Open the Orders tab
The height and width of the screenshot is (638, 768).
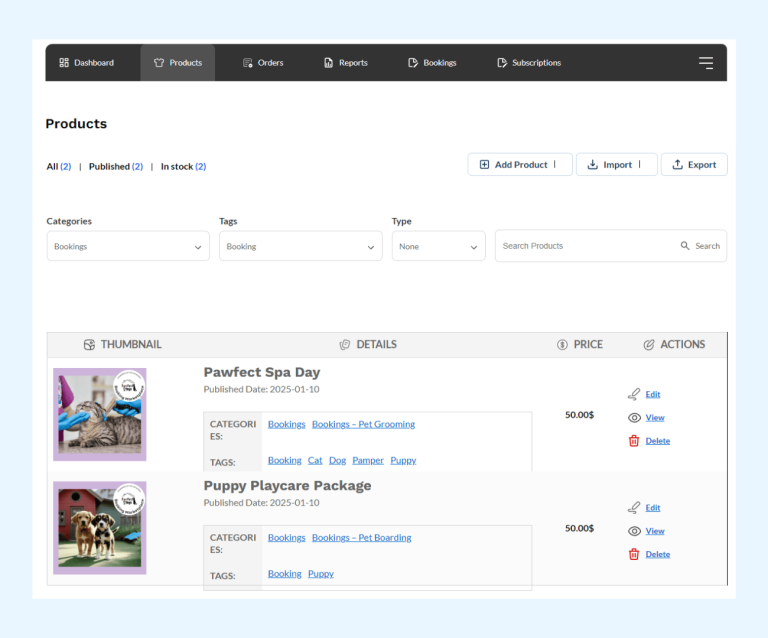tap(263, 63)
